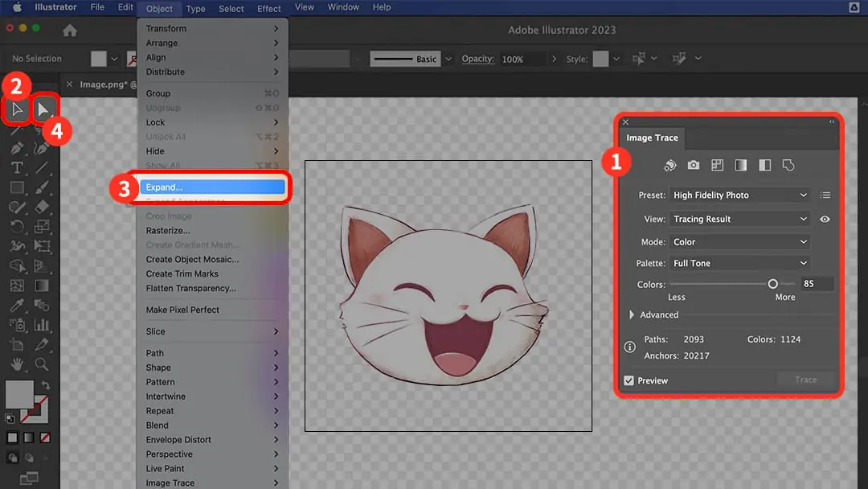868x489 pixels.
Task: Click the Home icon
Action: (70, 31)
